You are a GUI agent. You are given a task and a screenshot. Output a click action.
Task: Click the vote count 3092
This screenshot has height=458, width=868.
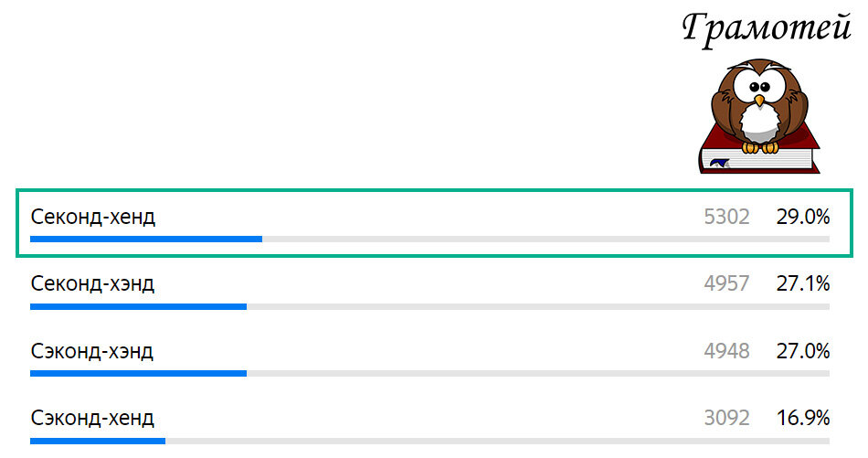coord(727,418)
